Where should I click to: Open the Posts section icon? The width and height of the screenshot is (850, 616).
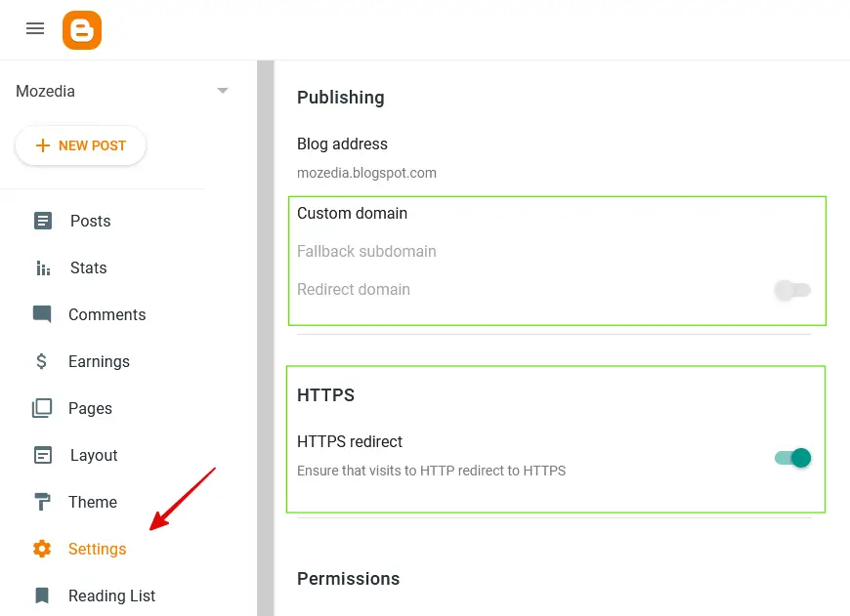43,221
